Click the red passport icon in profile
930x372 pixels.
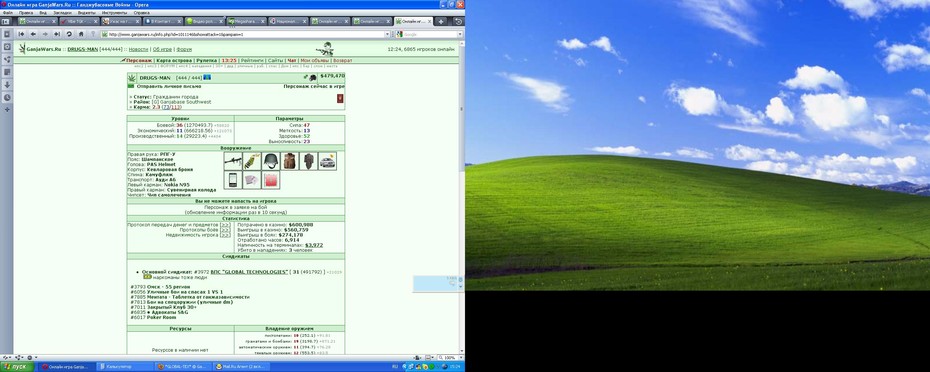tap(340, 98)
